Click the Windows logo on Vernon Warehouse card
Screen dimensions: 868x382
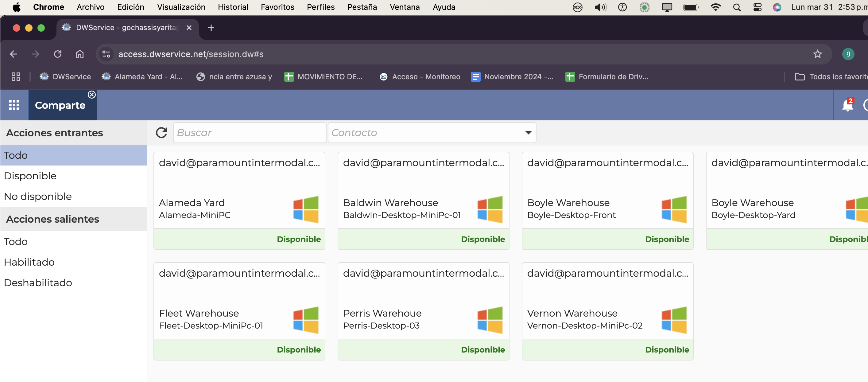pyautogui.click(x=674, y=320)
